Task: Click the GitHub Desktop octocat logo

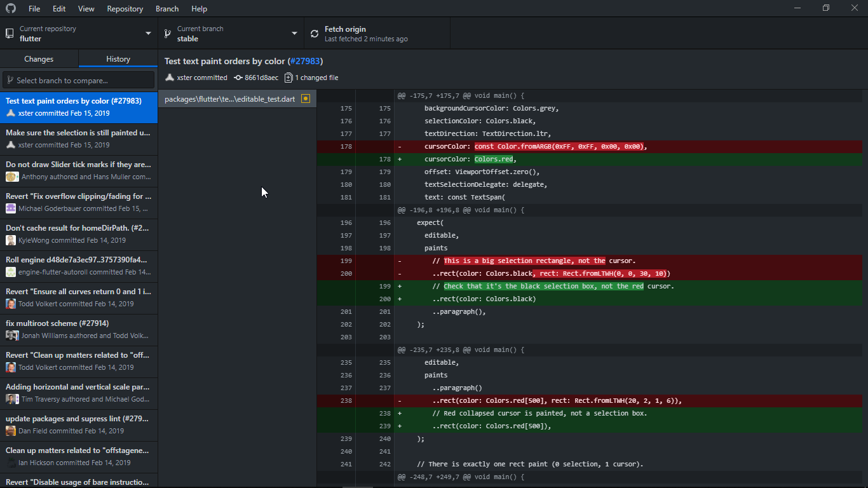Action: (11, 8)
